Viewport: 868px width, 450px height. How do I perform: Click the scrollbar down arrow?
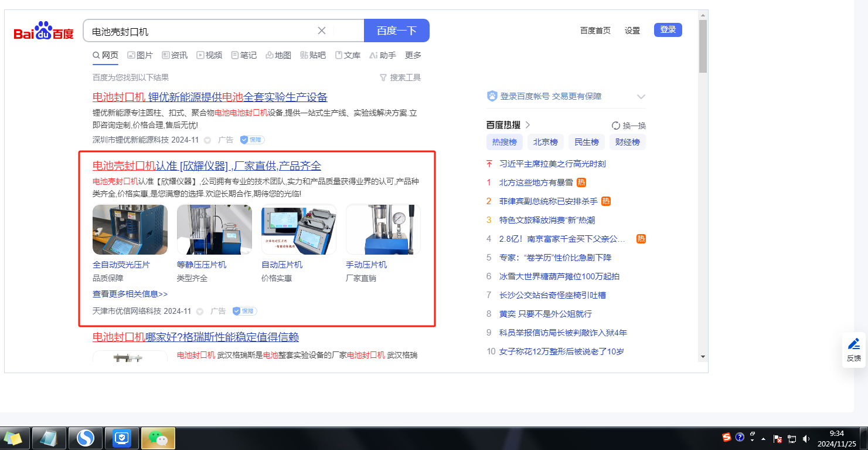click(703, 357)
